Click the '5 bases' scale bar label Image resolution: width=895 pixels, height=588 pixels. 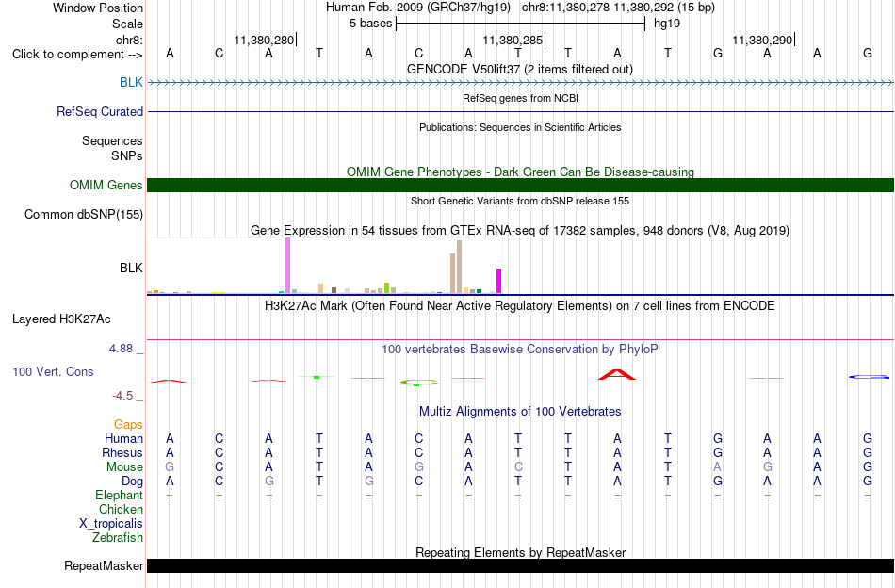pos(371,24)
